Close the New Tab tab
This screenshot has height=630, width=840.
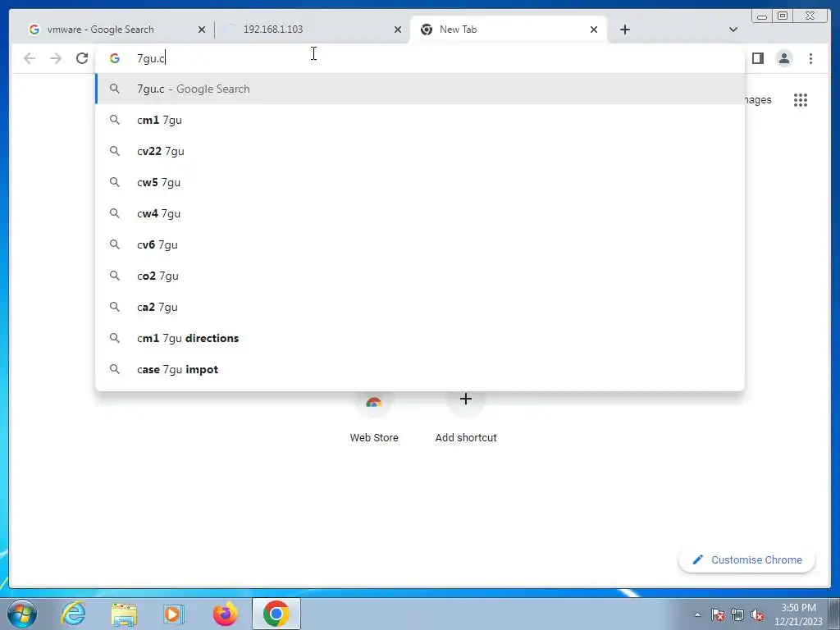point(594,30)
